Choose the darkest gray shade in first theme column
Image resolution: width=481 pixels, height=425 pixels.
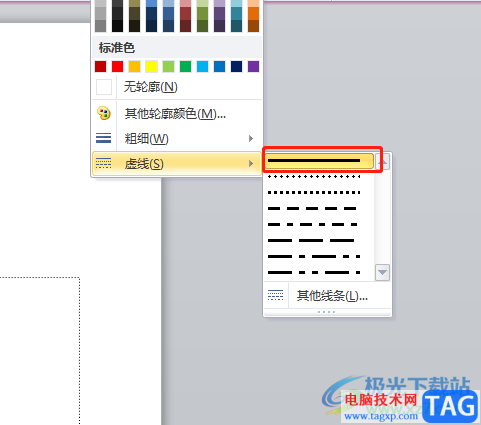coord(100,26)
